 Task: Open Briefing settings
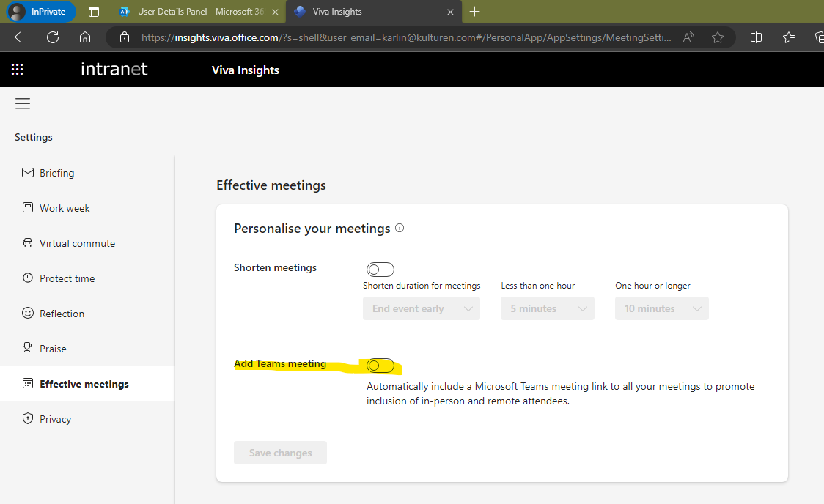(x=87, y=173)
